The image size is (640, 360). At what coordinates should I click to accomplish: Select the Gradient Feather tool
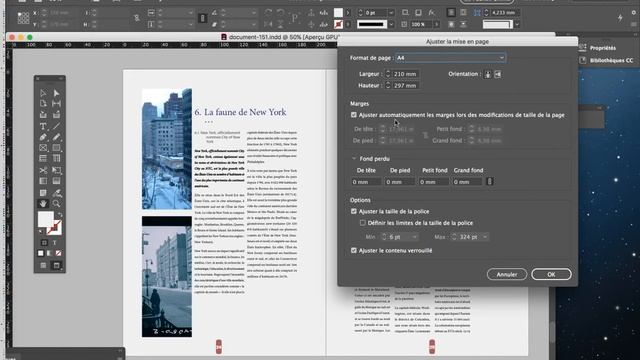[x=56, y=181]
